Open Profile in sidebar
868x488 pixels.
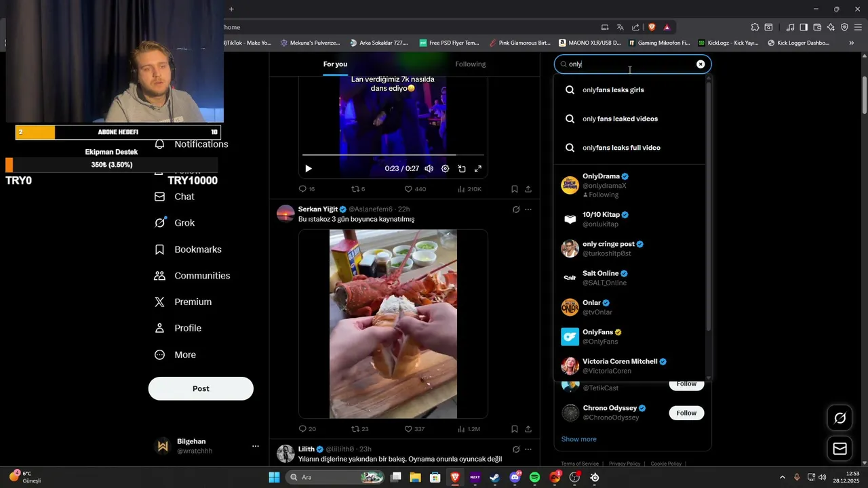point(178,328)
